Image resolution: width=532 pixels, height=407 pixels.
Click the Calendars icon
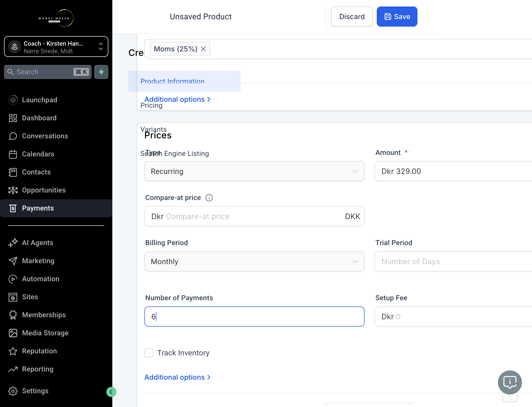(13, 154)
